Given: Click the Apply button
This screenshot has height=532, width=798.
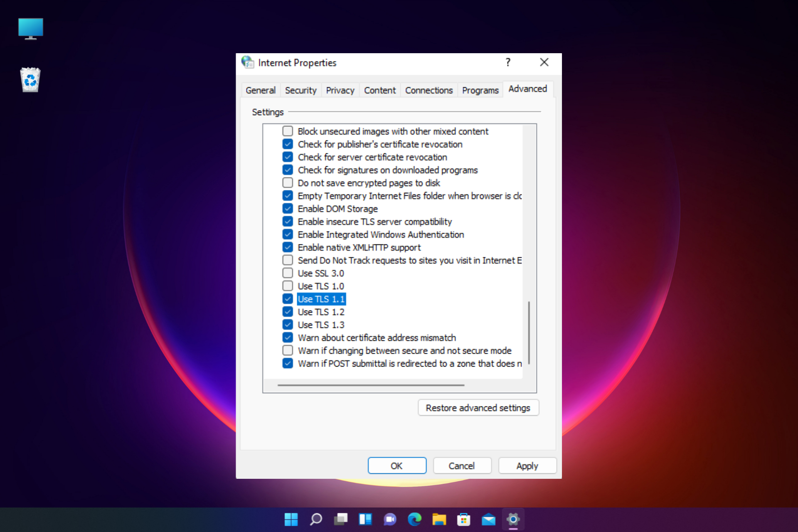Looking at the screenshot, I should click(x=527, y=466).
